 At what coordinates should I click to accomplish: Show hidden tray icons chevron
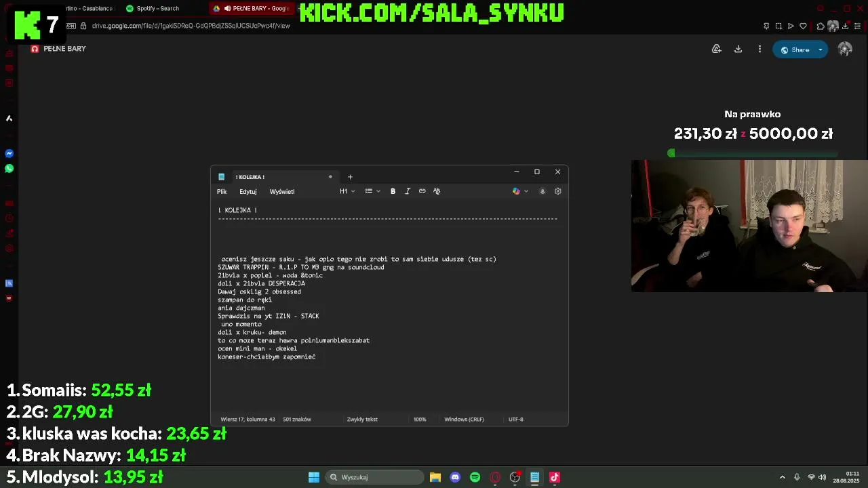(x=782, y=477)
